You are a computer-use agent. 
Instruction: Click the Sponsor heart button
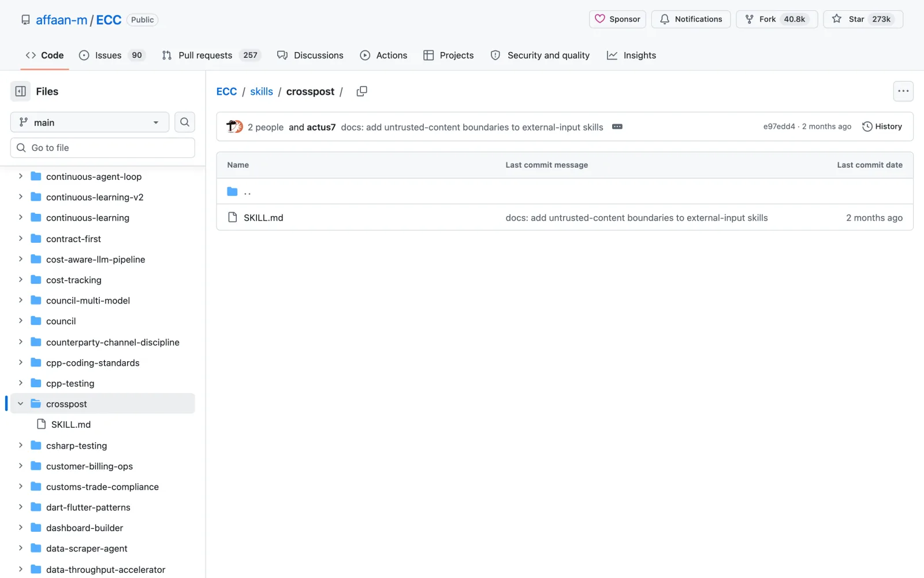tap(617, 19)
